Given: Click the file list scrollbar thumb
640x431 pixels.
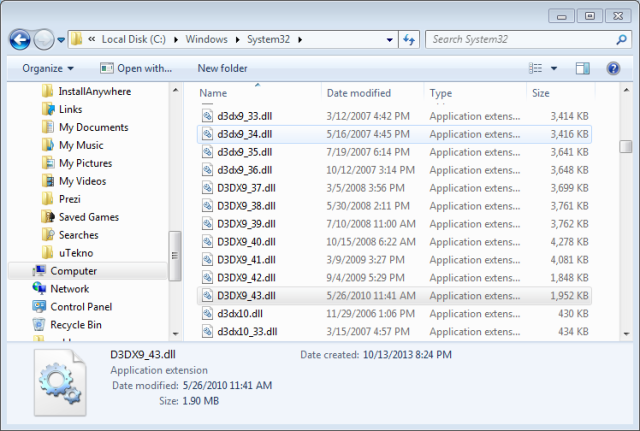Looking at the screenshot, I should click(626, 147).
